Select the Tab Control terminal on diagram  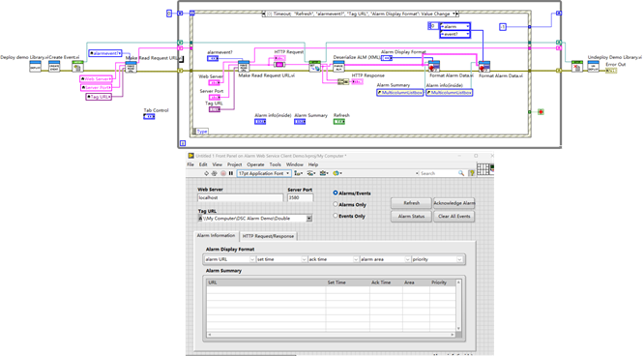coord(149,117)
